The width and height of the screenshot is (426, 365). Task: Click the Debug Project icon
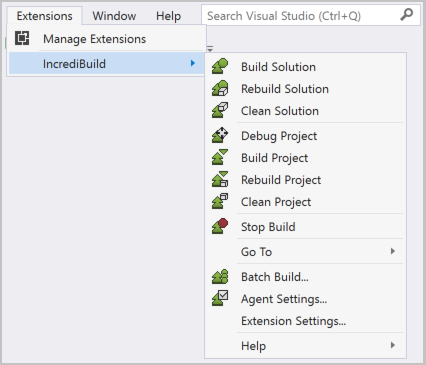tap(220, 135)
